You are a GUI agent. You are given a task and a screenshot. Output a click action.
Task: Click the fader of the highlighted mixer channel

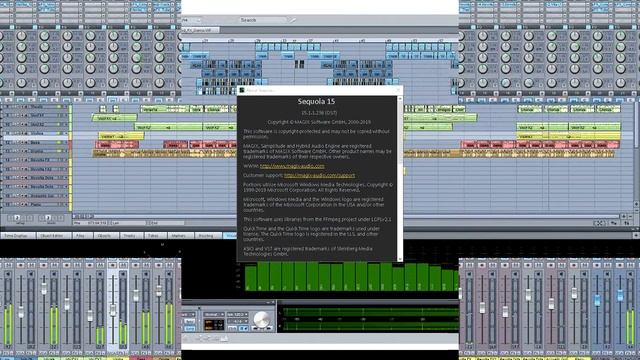(113, 310)
